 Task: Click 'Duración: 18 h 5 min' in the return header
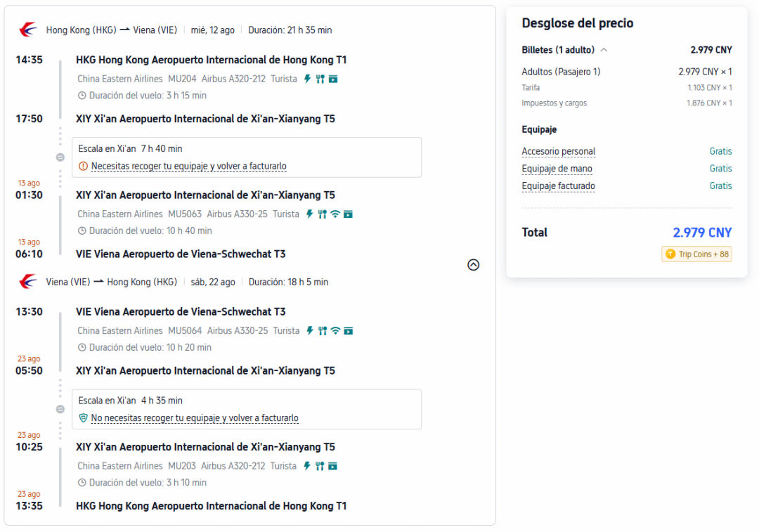(x=289, y=282)
